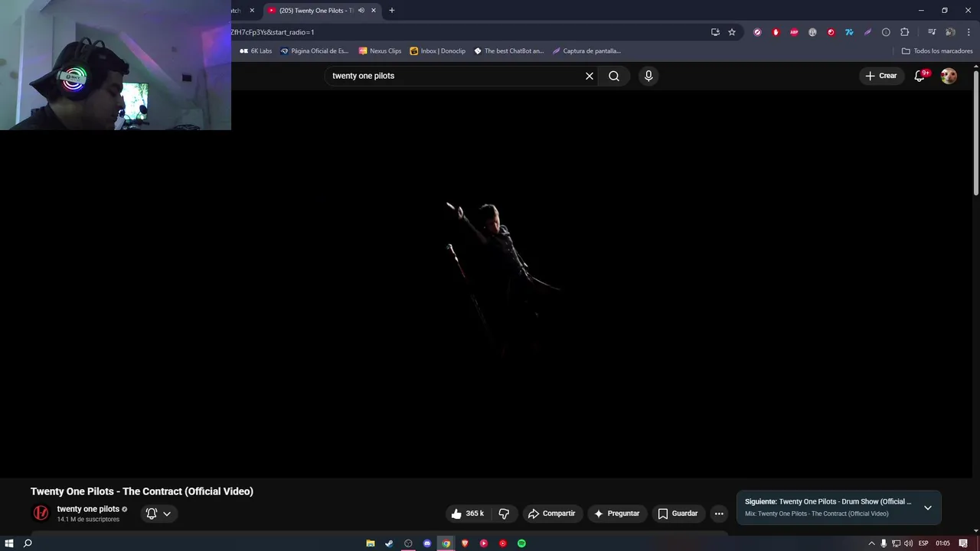Screen dimensions: 980x551
Task: Open the AdBlock red hand extension
Action: pos(776,32)
